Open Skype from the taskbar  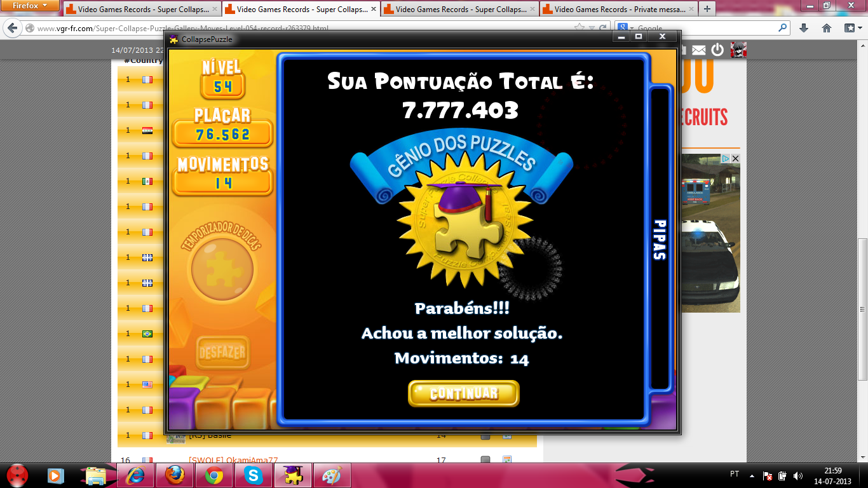coord(253,475)
